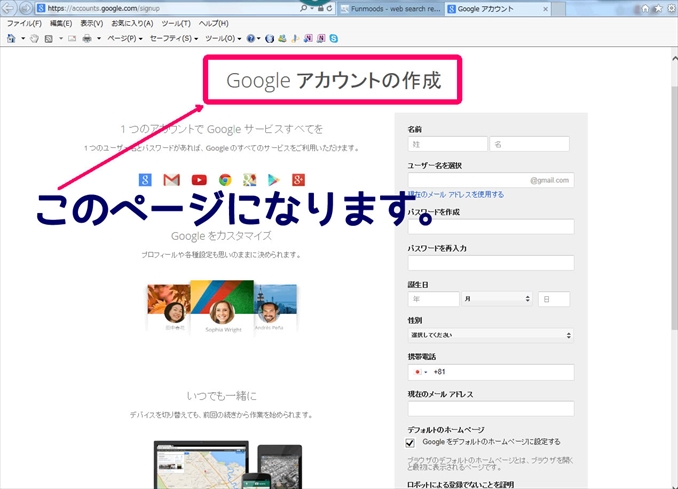
Task: Click the search magnifier in the address bar
Action: click(304, 8)
